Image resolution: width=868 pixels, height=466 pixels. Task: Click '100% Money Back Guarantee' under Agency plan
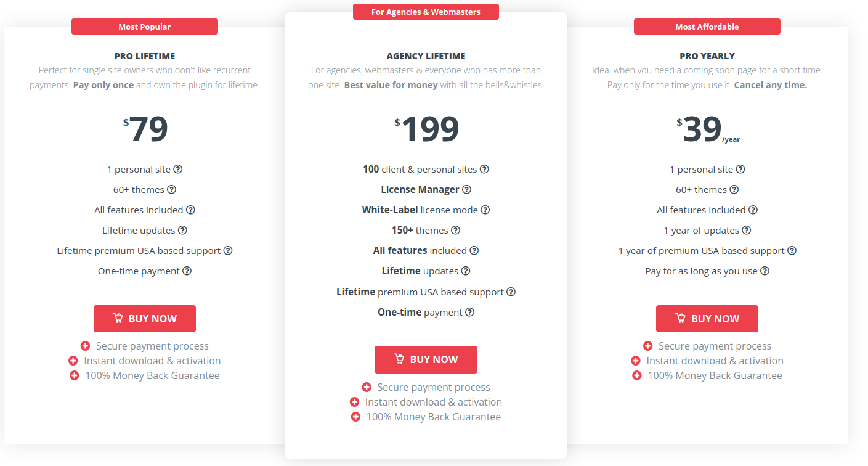[x=434, y=417]
